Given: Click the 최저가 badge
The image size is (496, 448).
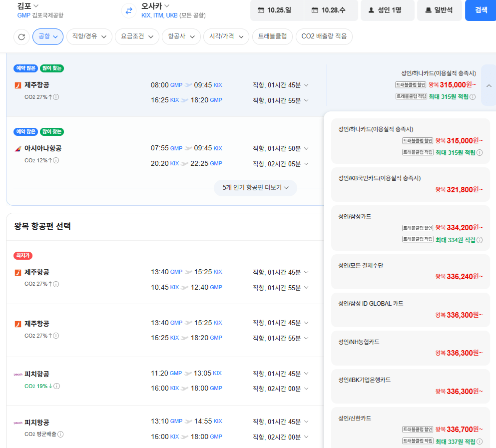Looking at the screenshot, I should 23,255.
